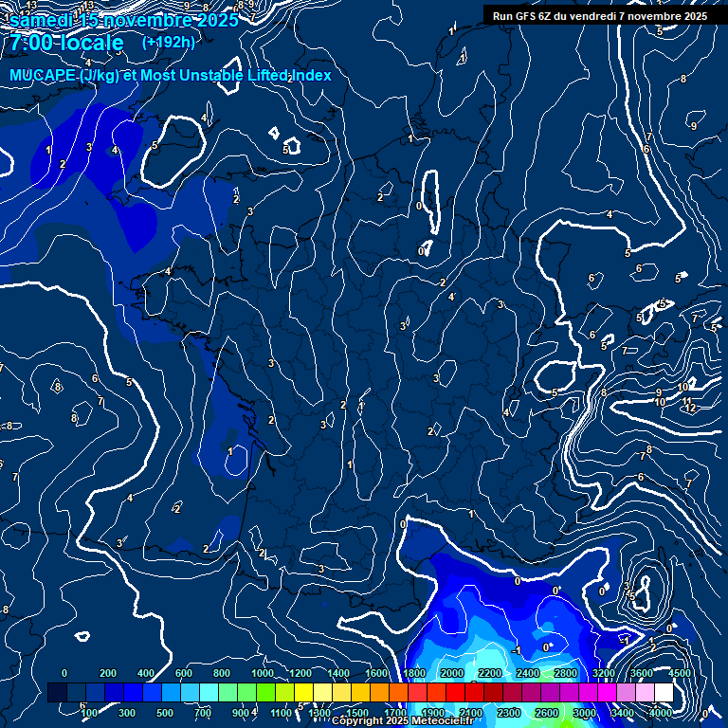This screenshot has height=728, width=728.
Task: Select the red legend swatch between 2000 and 2100
Action: point(455,692)
